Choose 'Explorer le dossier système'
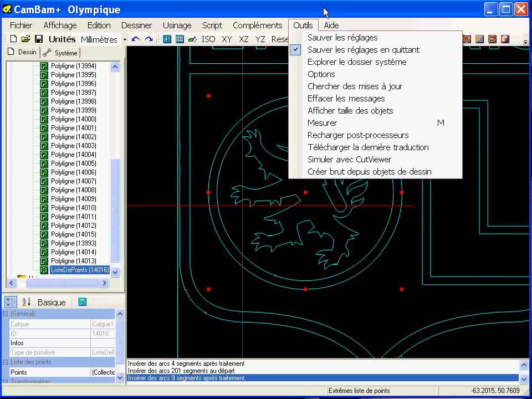Screen dimensions: 532x399 [376, 62]
